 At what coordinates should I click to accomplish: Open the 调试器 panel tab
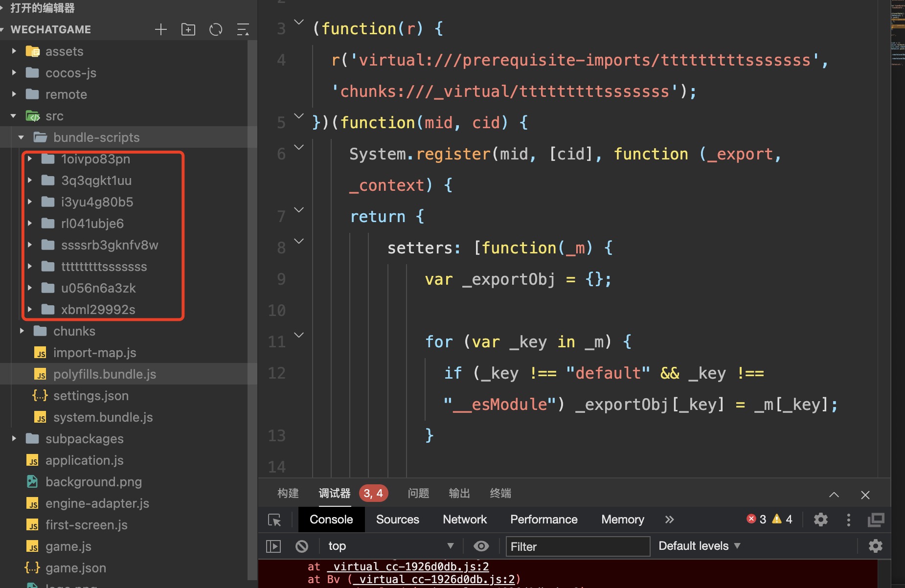[335, 493]
